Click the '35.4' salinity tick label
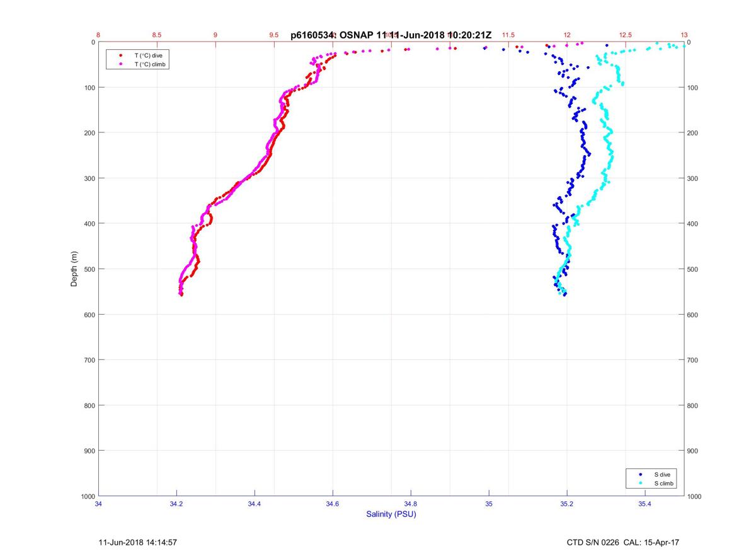 pos(645,504)
